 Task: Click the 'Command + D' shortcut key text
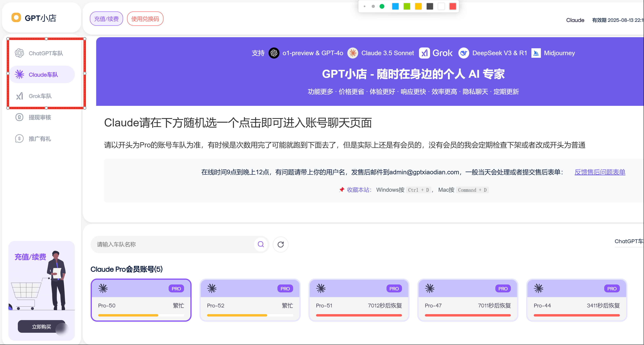pos(472,190)
